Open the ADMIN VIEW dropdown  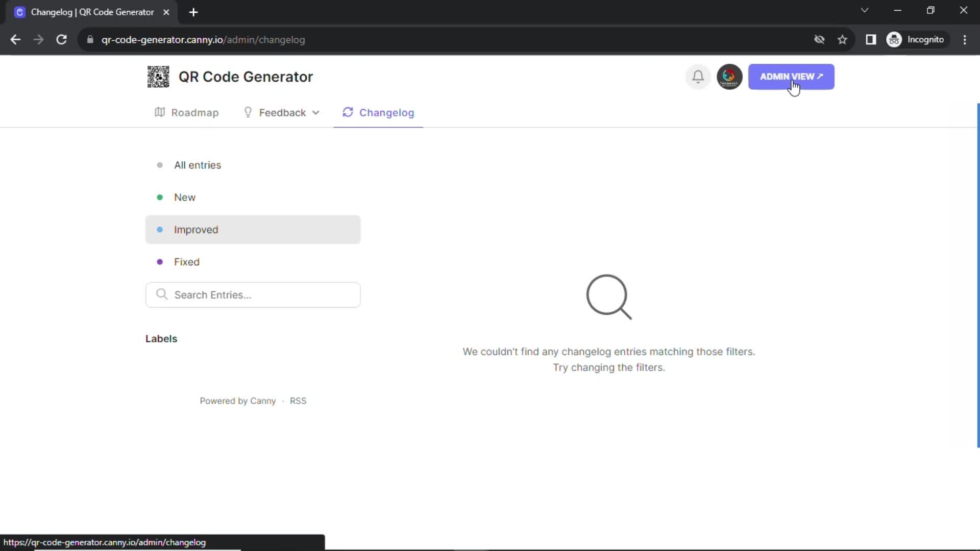tap(792, 77)
